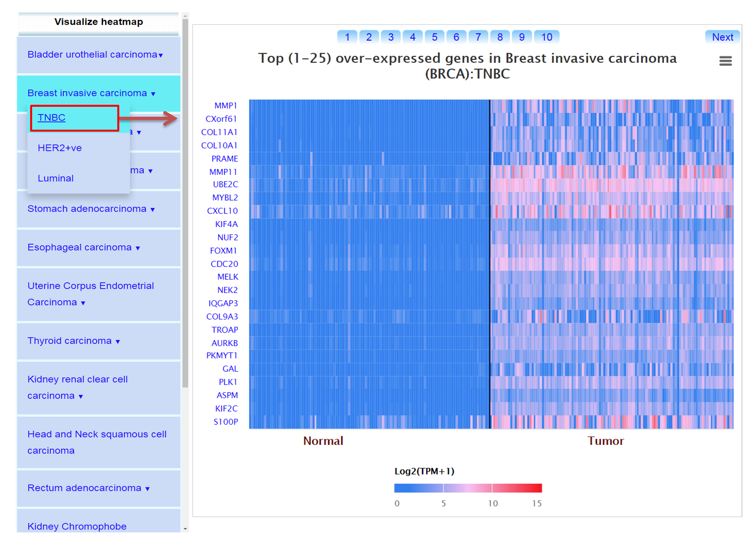
Task: Expand Thyroid carcinoma dropdown
Action: click(73, 341)
